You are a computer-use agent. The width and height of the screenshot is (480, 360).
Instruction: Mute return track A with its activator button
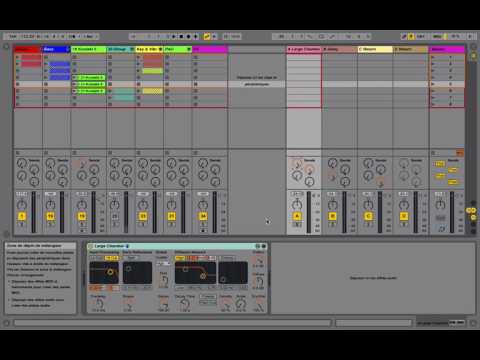297,216
